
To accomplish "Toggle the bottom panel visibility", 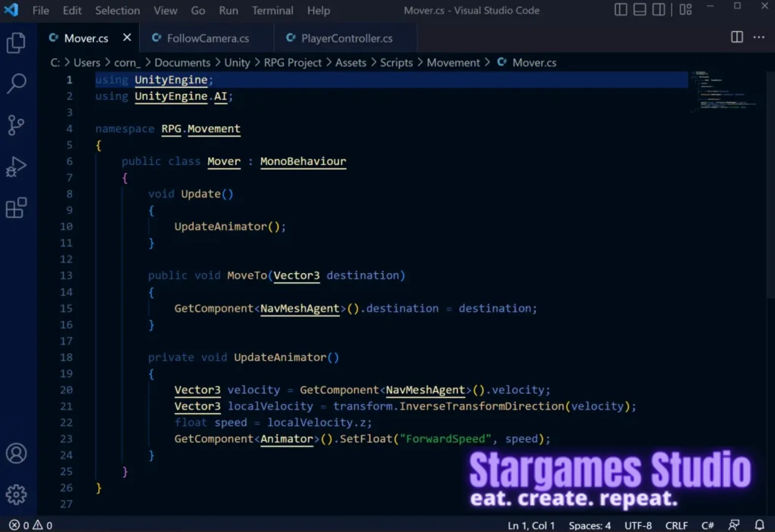I will (x=640, y=10).
